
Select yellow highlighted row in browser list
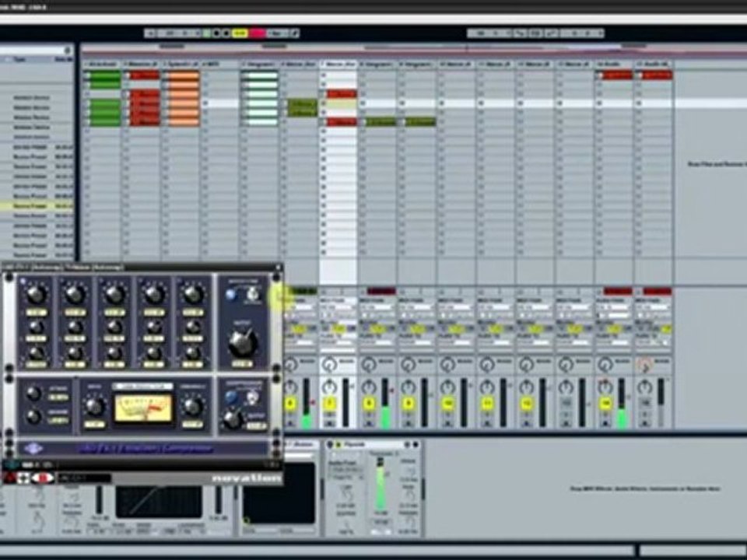click(x=37, y=206)
